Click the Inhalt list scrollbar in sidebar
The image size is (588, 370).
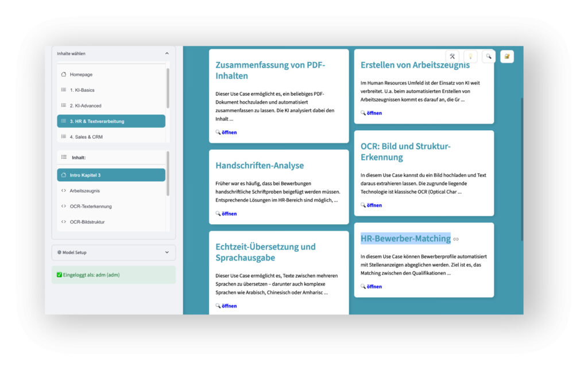click(168, 174)
